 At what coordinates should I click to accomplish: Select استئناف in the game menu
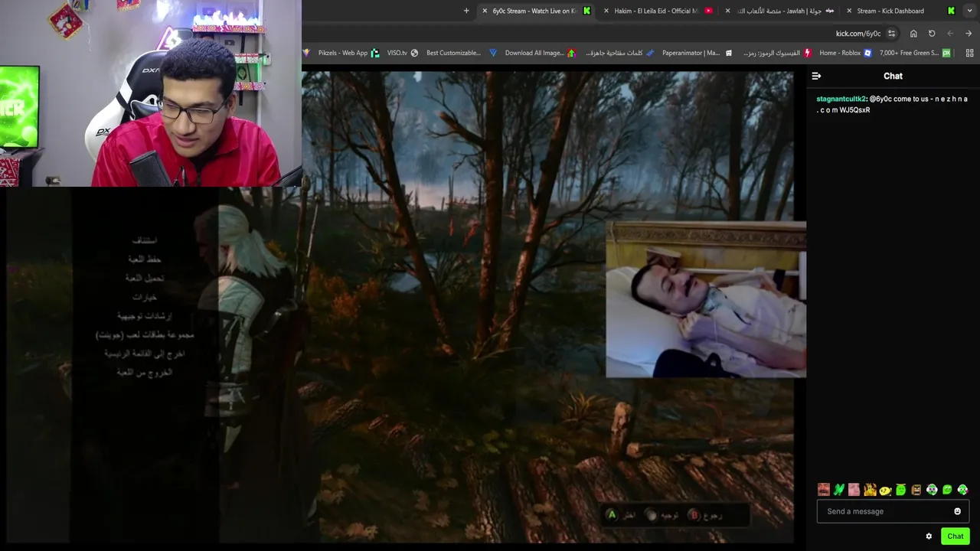coord(145,240)
